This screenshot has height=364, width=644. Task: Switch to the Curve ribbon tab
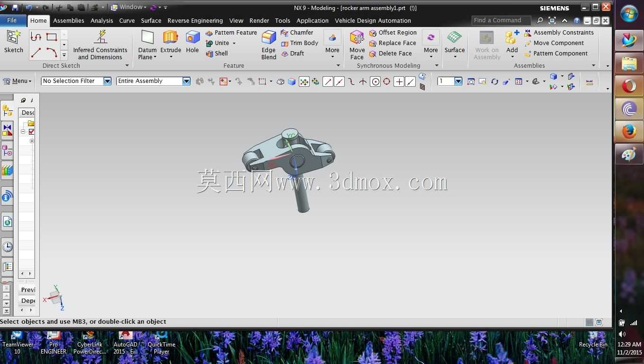(x=127, y=20)
